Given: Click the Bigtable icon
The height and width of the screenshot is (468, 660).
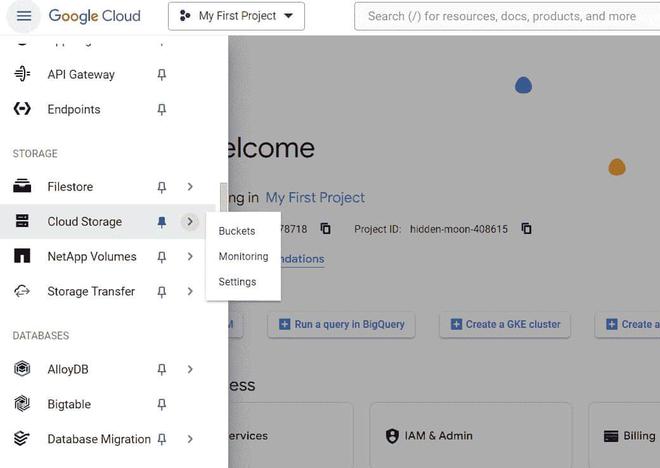Looking at the screenshot, I should tap(22, 404).
